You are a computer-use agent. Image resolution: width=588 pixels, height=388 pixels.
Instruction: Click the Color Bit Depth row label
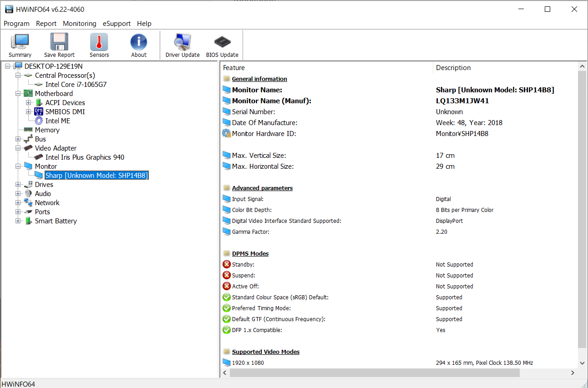tap(252, 210)
